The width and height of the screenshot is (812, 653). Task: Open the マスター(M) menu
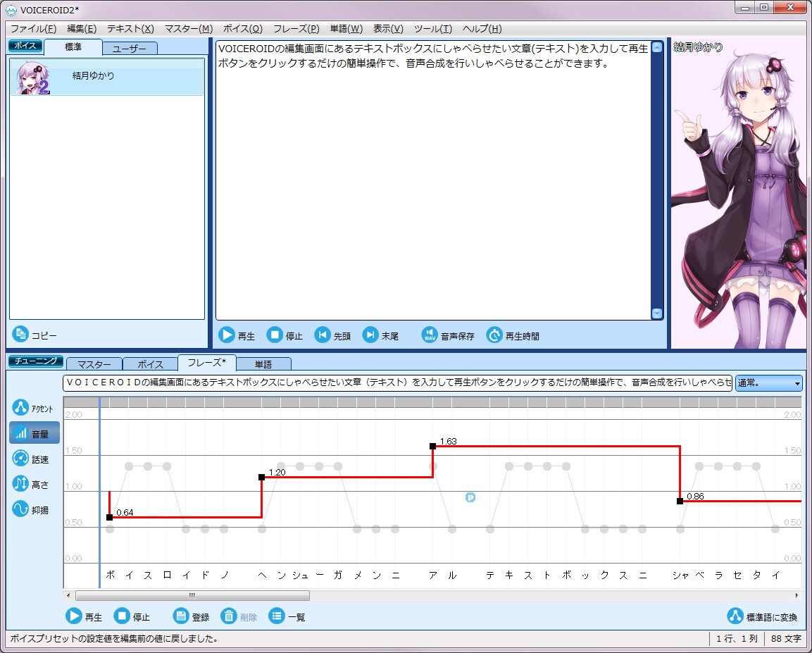click(189, 29)
